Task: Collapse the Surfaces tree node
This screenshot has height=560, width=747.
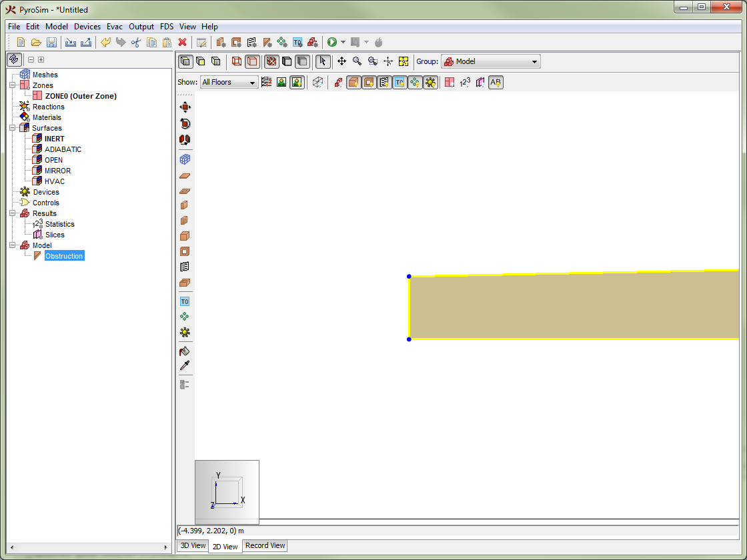Action: click(x=13, y=128)
